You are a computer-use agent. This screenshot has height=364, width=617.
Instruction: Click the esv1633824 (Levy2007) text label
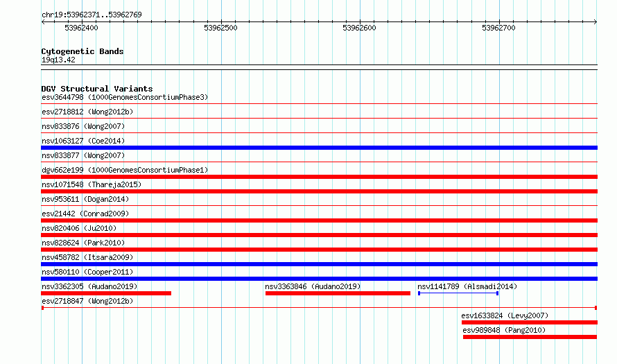pyautogui.click(x=505, y=315)
